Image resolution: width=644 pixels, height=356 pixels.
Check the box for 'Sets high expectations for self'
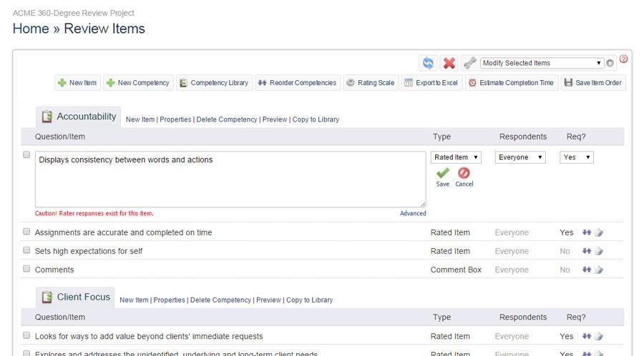point(26,250)
